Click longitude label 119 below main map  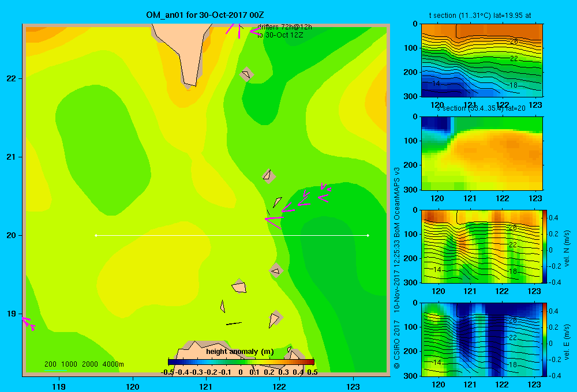pyautogui.click(x=59, y=386)
